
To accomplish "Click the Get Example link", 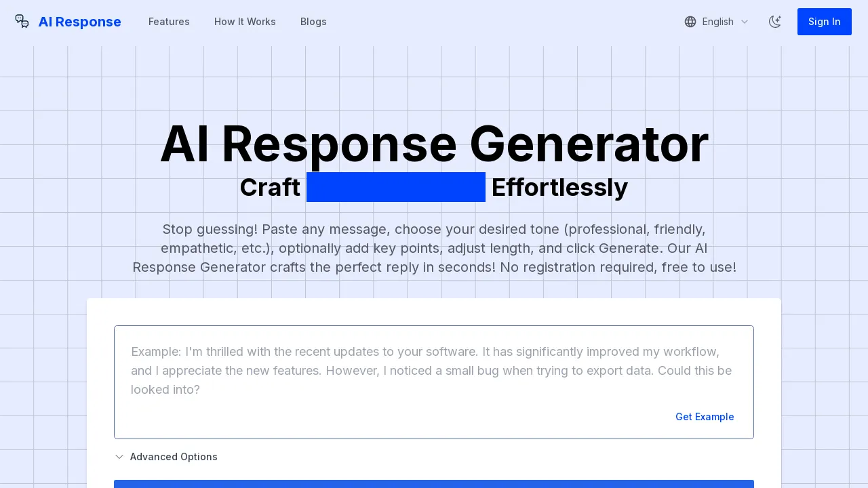I will (x=705, y=417).
